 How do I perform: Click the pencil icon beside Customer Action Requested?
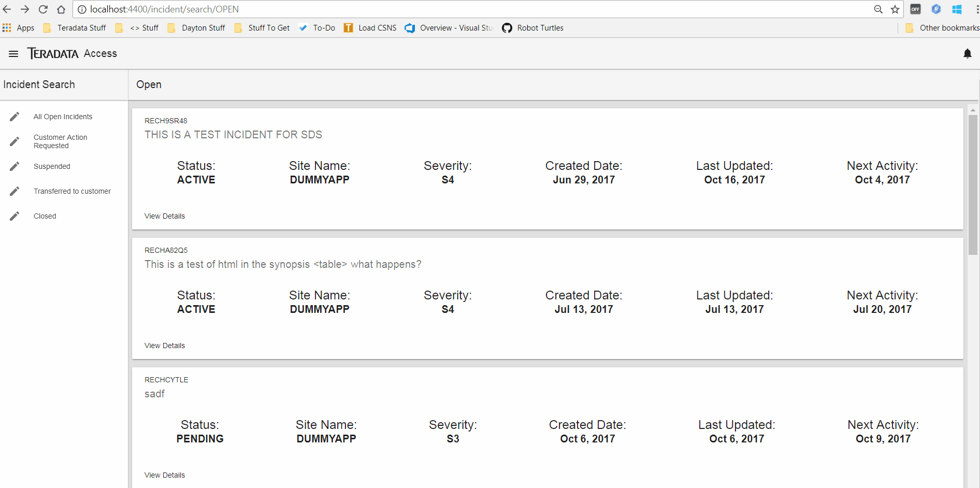tap(15, 141)
